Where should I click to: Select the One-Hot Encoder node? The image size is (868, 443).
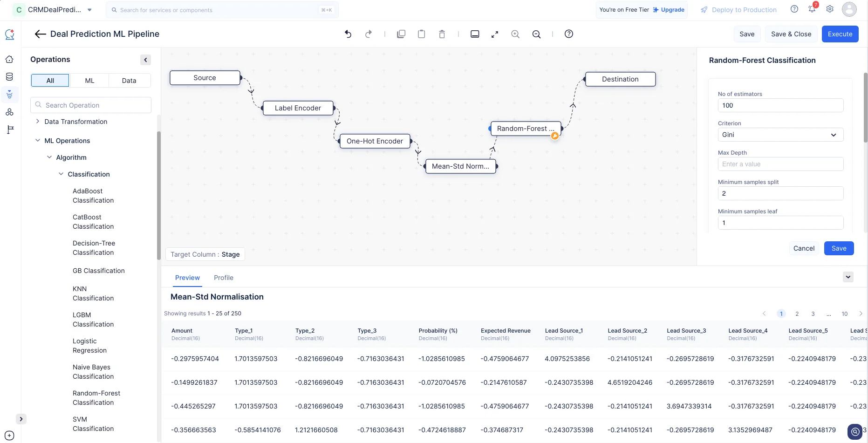[x=375, y=141]
